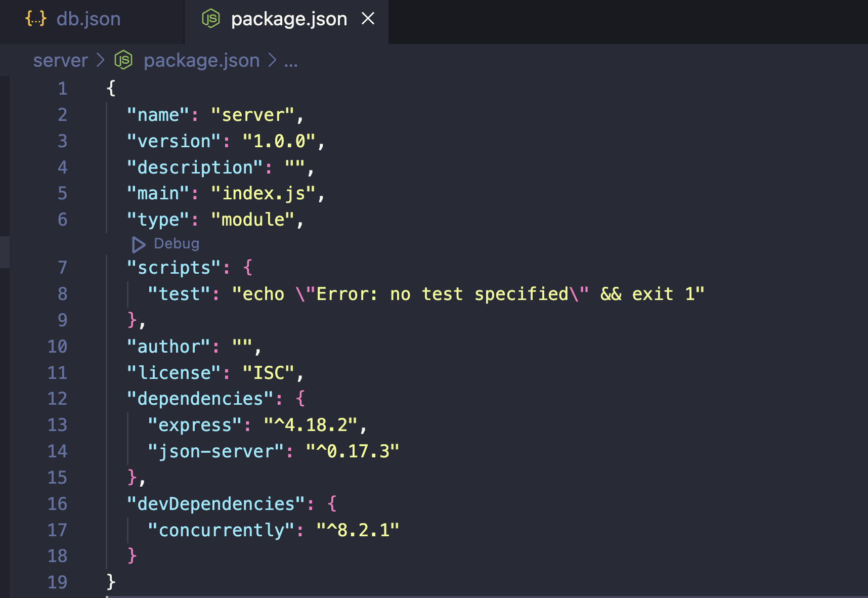Expand the breadcrumb ellipsis symbol list
Image resolution: width=868 pixels, height=598 pixels.
pyautogui.click(x=291, y=61)
